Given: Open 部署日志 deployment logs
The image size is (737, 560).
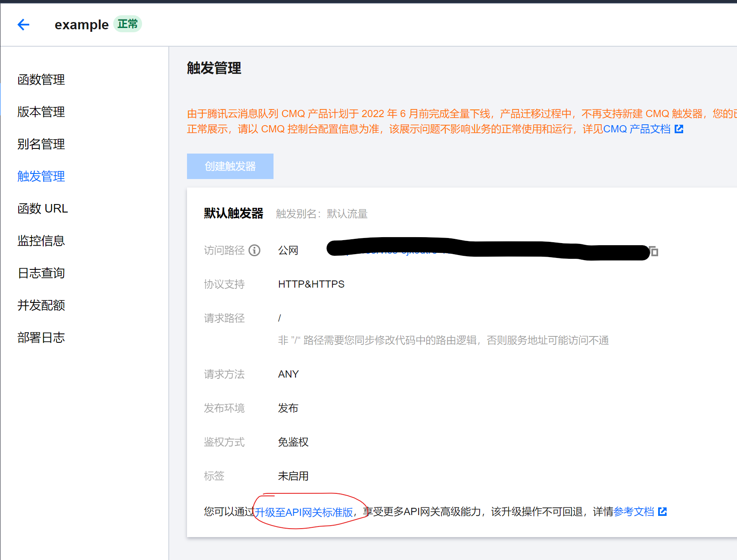Looking at the screenshot, I should click(x=41, y=337).
